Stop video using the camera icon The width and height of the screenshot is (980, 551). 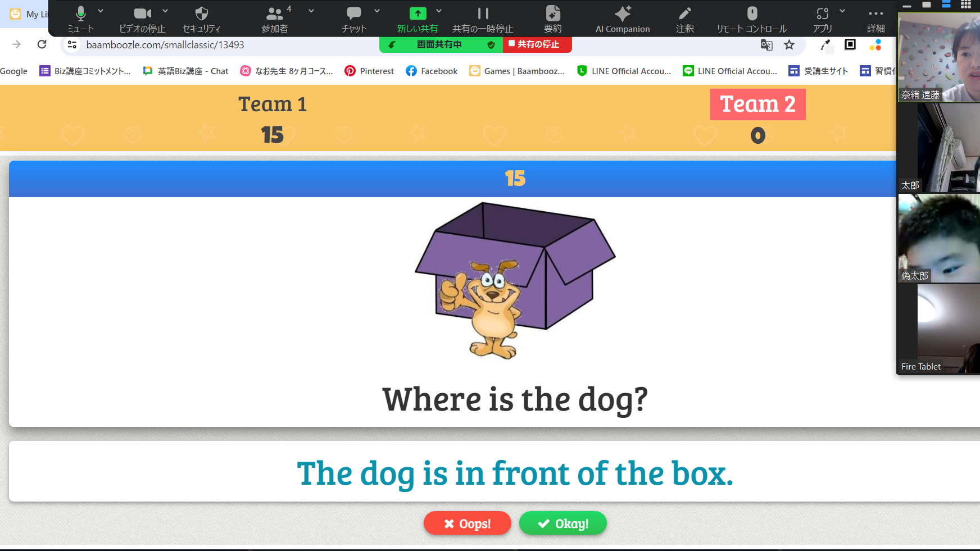(142, 14)
